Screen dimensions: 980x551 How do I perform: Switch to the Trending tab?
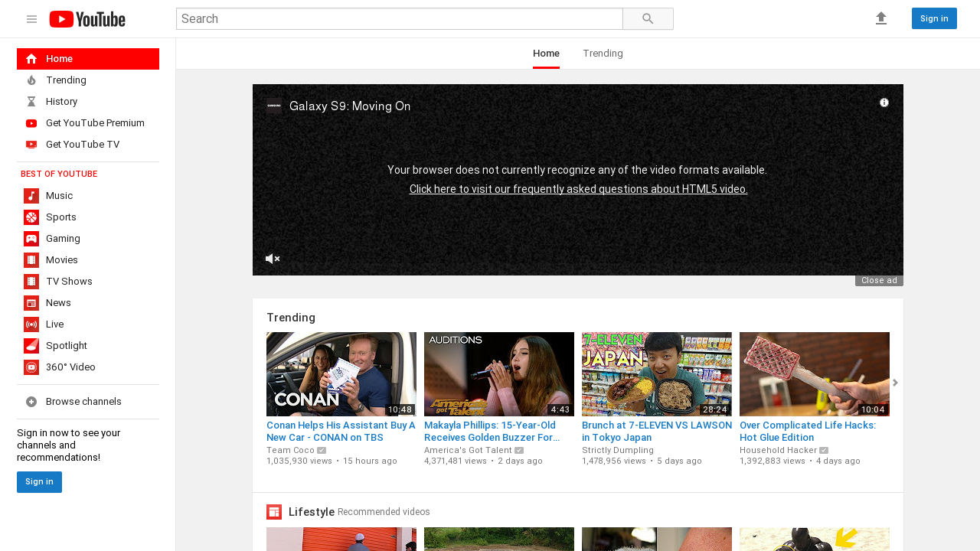603,54
